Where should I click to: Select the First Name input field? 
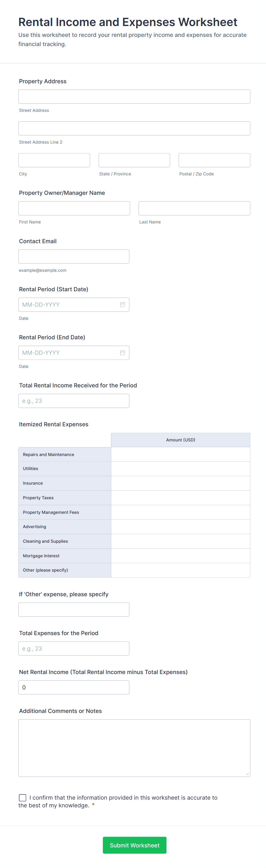pyautogui.click(x=74, y=208)
